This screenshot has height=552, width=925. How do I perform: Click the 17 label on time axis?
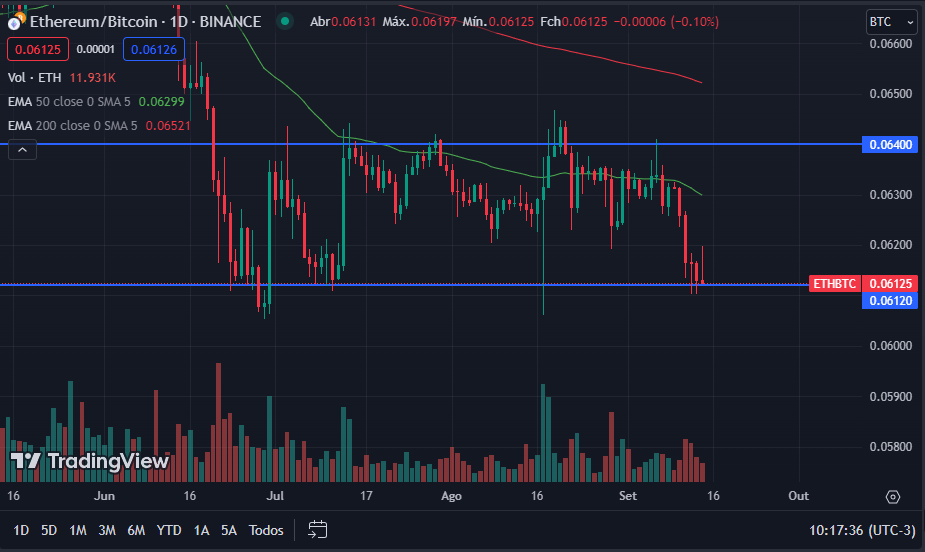[x=366, y=496]
